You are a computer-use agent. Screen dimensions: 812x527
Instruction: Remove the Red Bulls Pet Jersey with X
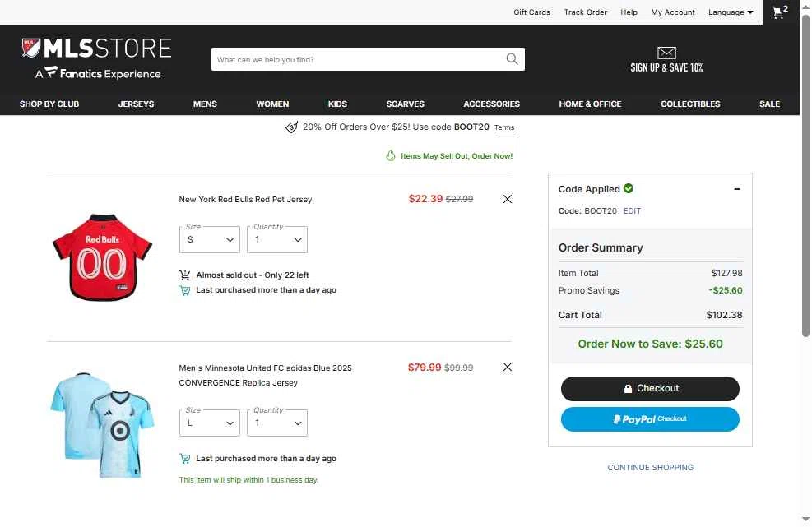tap(508, 199)
